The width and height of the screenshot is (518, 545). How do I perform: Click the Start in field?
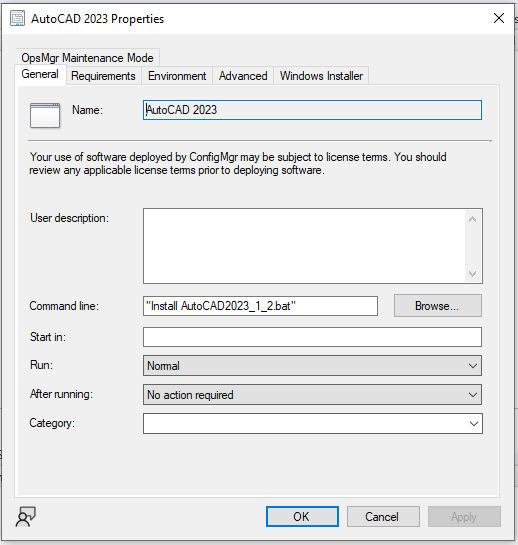[312, 337]
